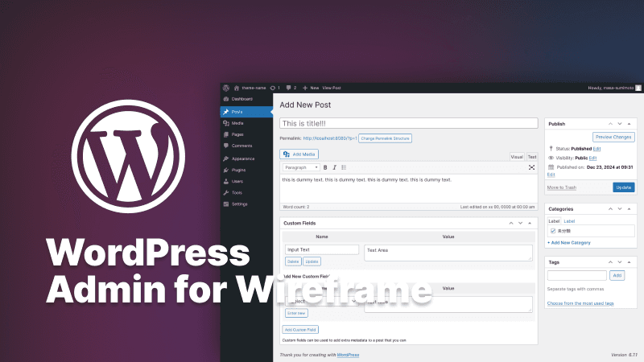This screenshot has height=362, width=644.
Task: Move Categories panel up
Action: [x=610, y=209]
